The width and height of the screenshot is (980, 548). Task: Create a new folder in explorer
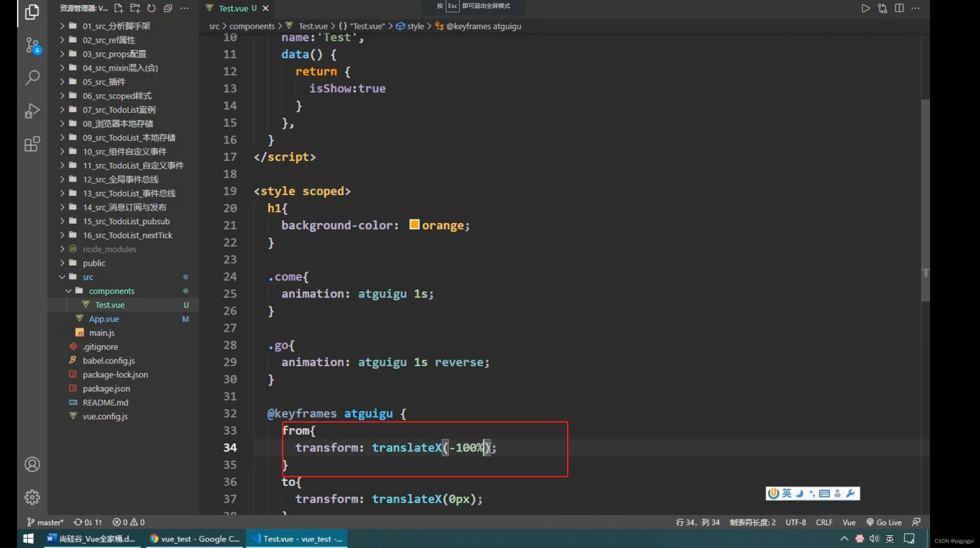[135, 8]
